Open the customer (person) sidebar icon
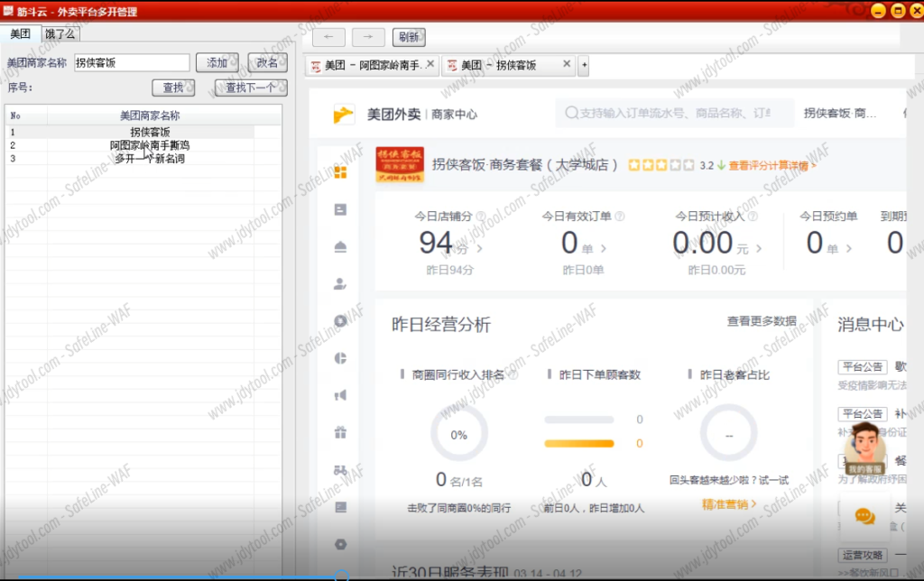The image size is (924, 581). tap(340, 284)
